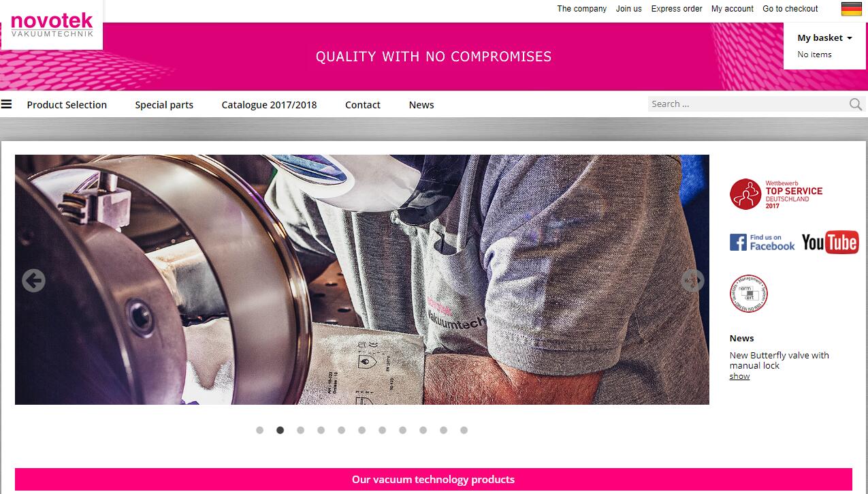Advance slideshow with right arrow

click(692, 280)
